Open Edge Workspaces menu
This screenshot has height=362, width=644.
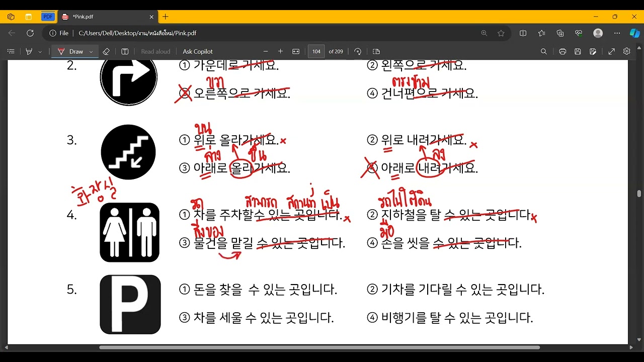pos(11,17)
